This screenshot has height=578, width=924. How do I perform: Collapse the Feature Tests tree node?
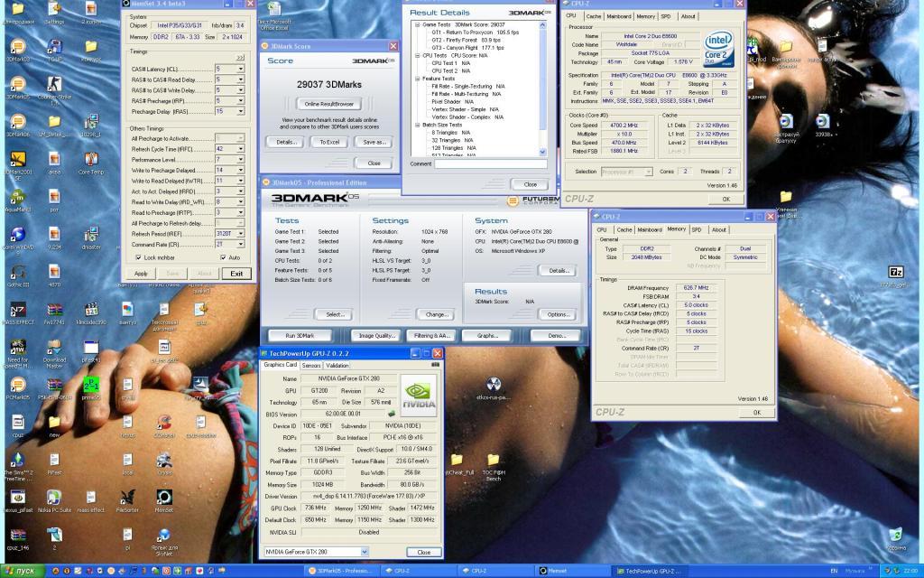pos(417,79)
